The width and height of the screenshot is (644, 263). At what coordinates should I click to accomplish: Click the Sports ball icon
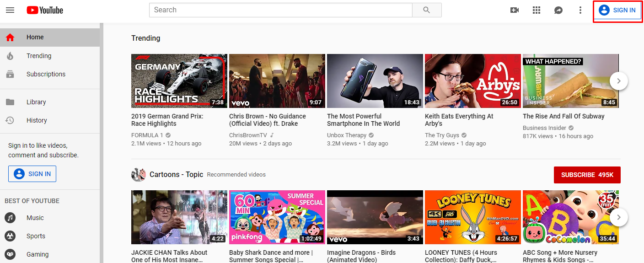10,236
